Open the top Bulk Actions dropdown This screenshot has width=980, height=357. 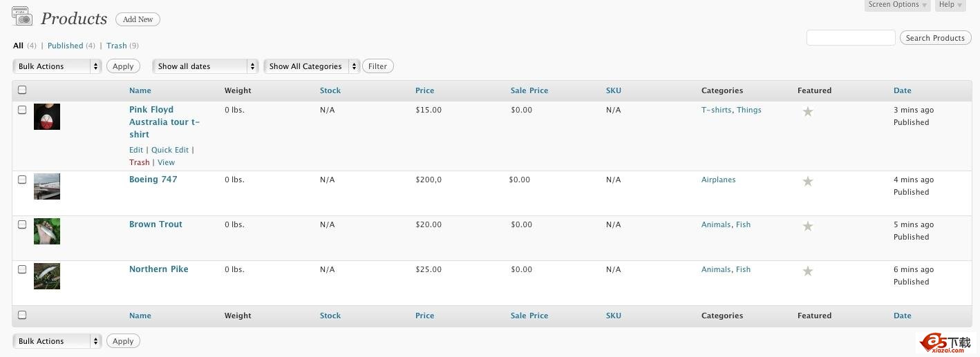point(57,66)
